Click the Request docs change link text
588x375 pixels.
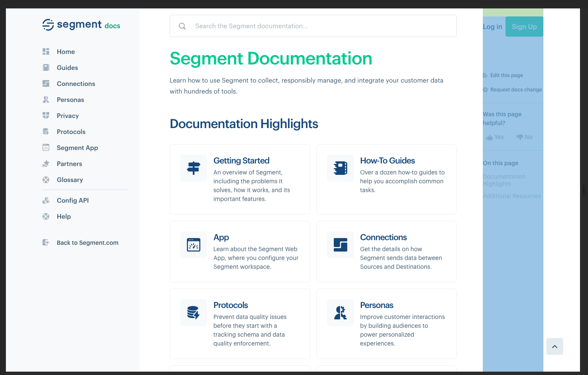pos(516,90)
